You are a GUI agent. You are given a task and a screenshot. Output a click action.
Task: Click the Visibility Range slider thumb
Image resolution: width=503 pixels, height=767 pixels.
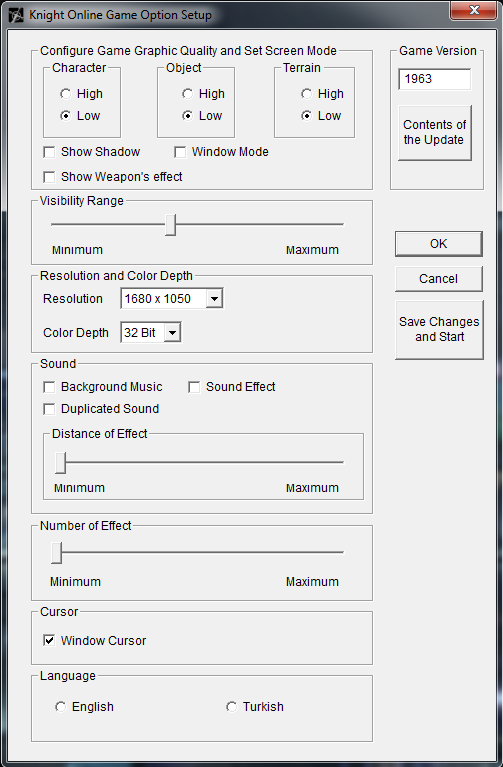pyautogui.click(x=170, y=225)
